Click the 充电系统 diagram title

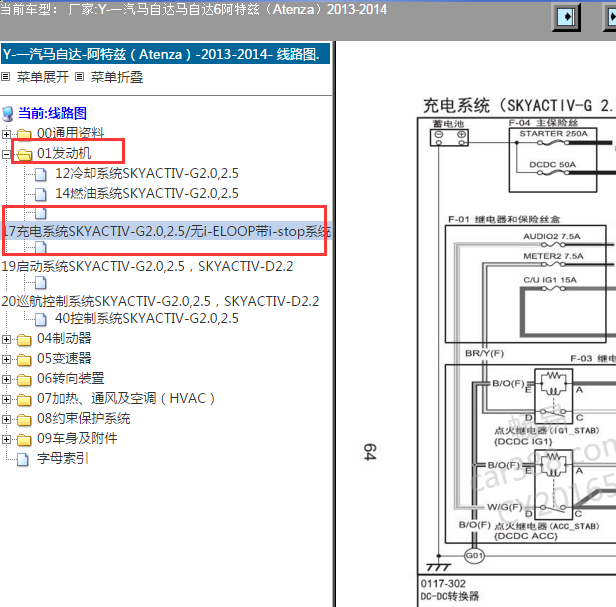coord(517,105)
